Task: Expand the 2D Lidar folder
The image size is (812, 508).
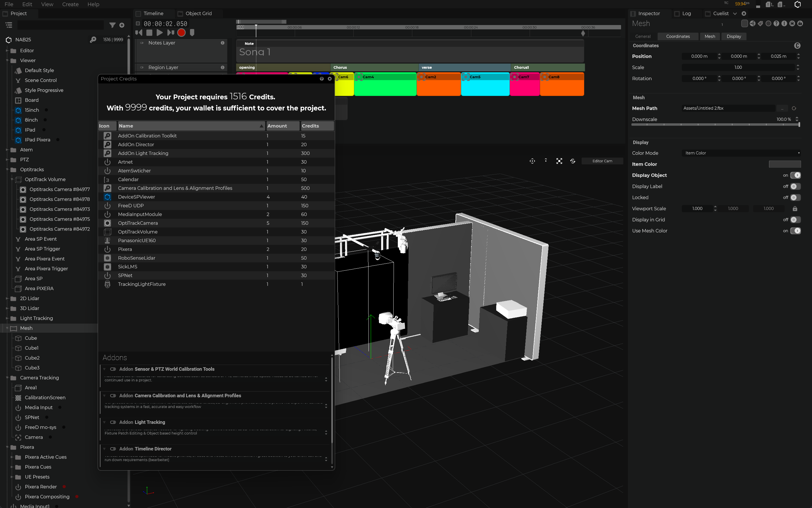Action: click(7, 298)
